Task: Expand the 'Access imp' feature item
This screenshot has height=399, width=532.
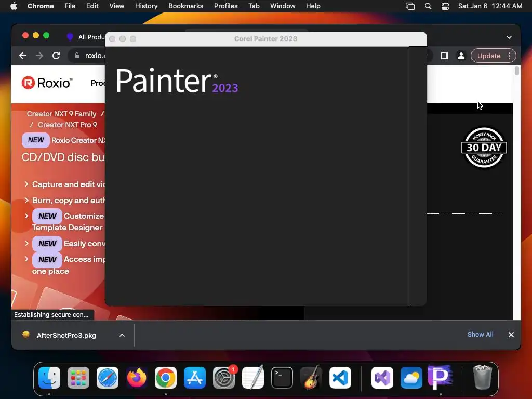Action: (x=26, y=259)
